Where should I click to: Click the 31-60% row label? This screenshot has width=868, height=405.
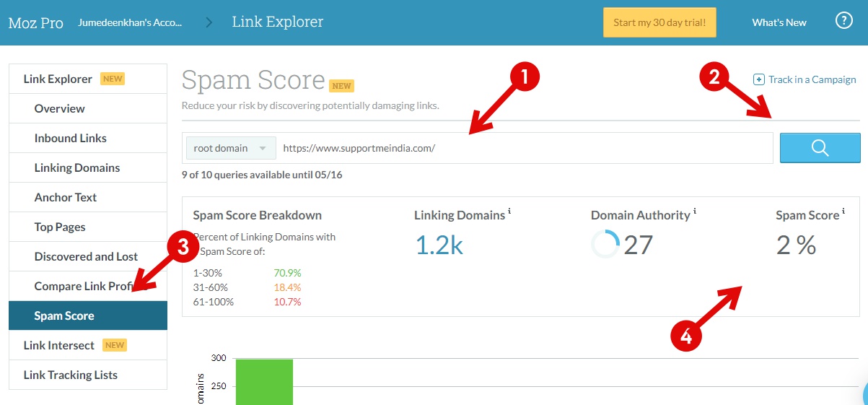[211, 287]
